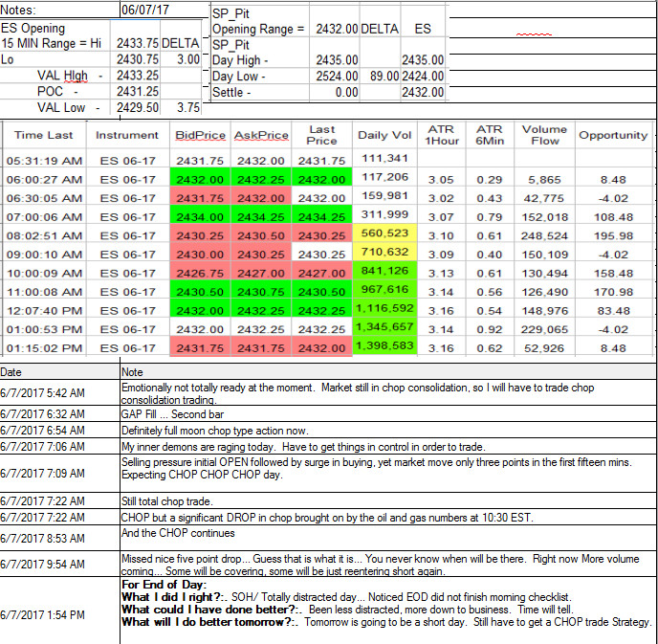This screenshot has height=644, width=658.
Task: Click the Last Price column header
Action: click(x=321, y=135)
